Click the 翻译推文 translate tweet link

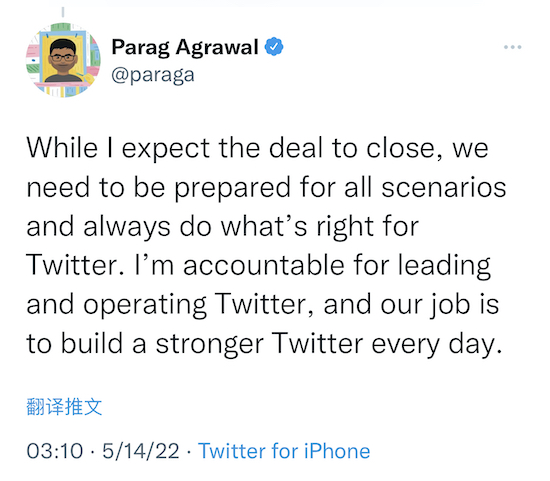tap(64, 407)
